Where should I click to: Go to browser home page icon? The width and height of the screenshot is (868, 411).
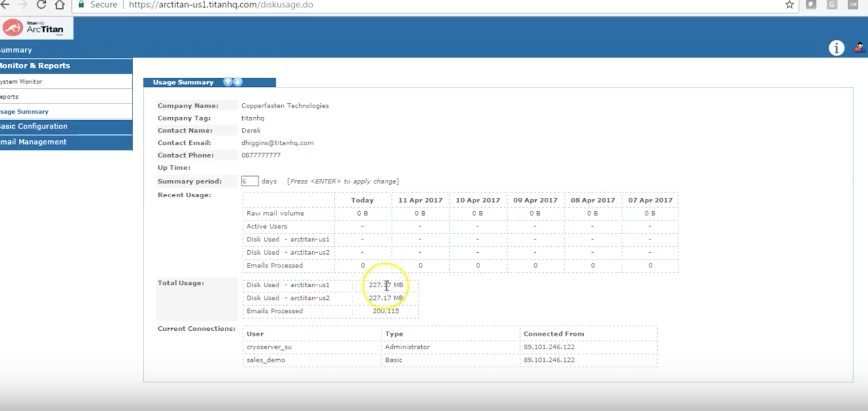click(60, 5)
